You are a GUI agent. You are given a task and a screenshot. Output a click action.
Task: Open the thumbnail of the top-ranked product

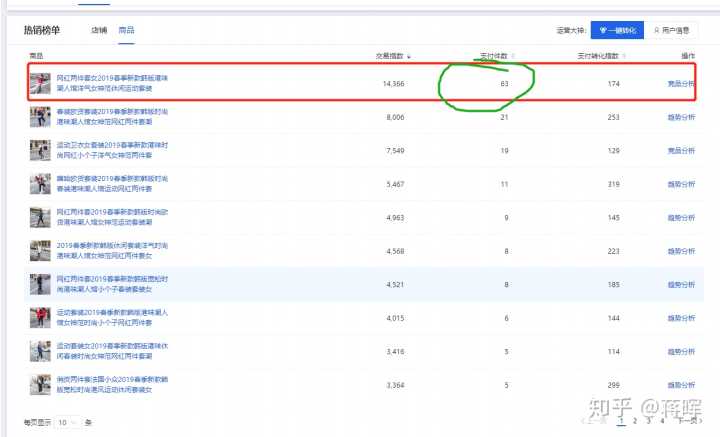coord(40,83)
